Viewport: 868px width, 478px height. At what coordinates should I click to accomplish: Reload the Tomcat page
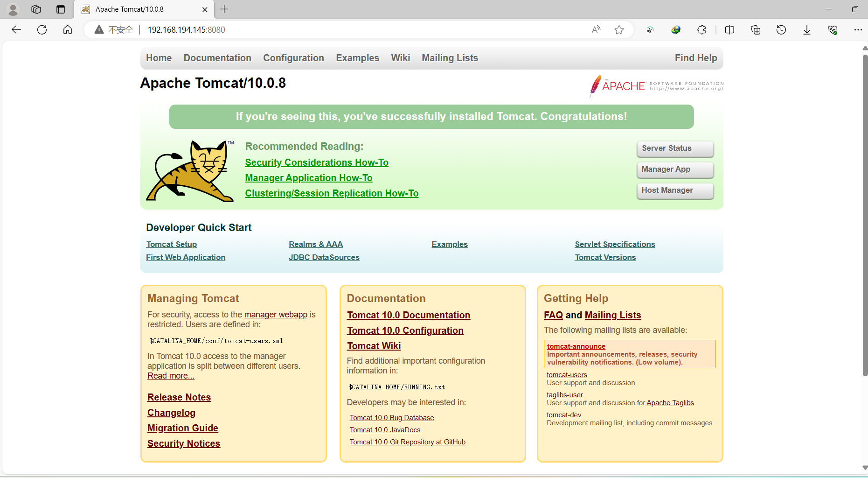(x=42, y=30)
